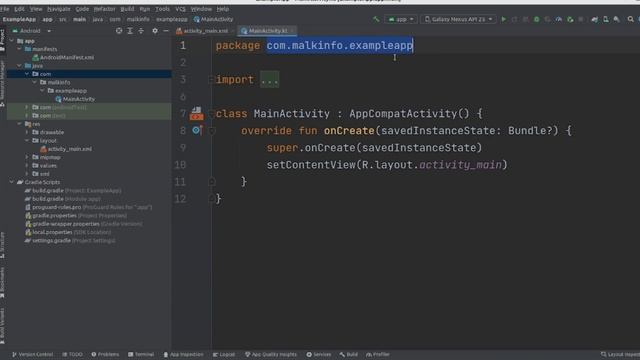Screen dimensions: 640x360
Task: Toggle the Bookmarks sidebar tab
Action: [2, 282]
